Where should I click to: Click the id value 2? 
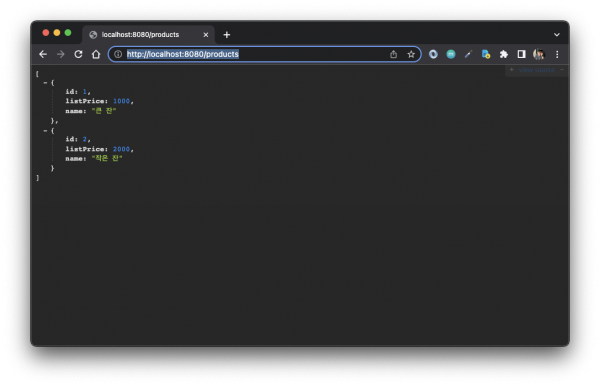[85, 139]
